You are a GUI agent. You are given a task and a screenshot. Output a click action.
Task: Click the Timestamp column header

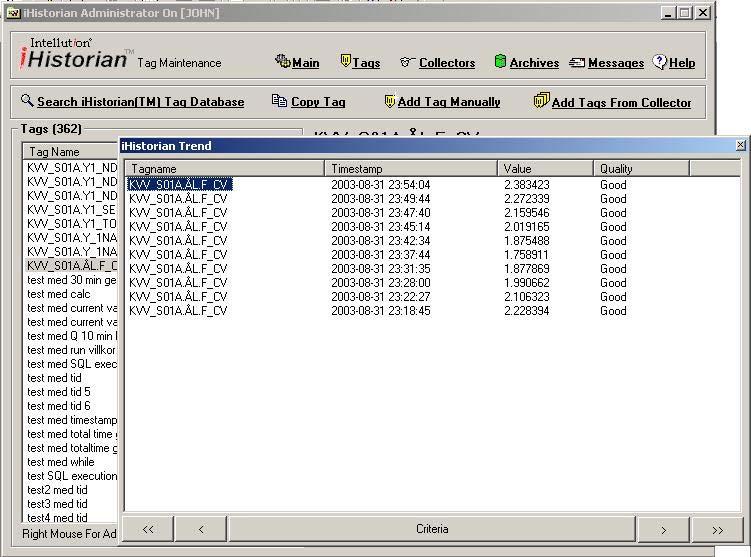pos(411,169)
